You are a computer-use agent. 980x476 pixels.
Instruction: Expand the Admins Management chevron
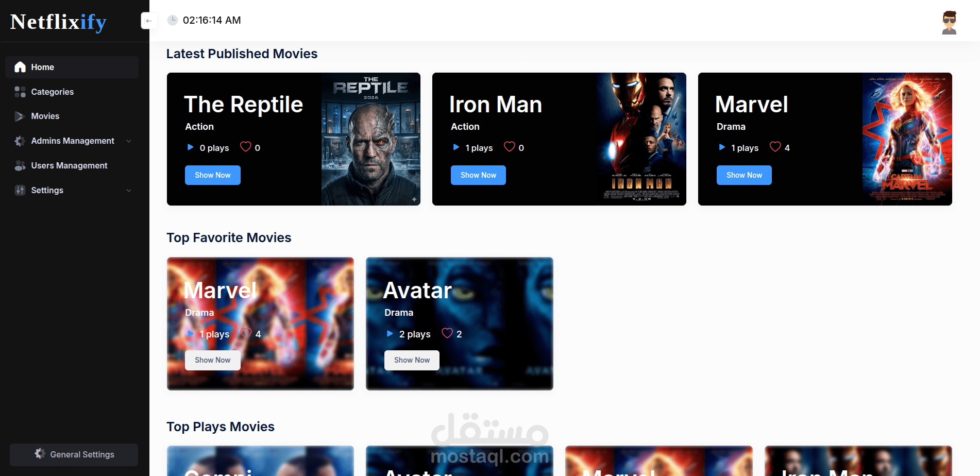129,141
